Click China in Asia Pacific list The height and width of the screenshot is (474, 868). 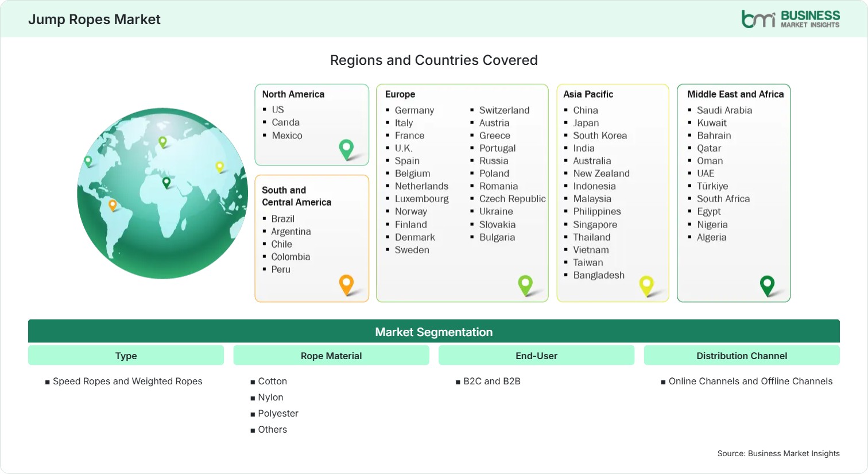pyautogui.click(x=585, y=110)
